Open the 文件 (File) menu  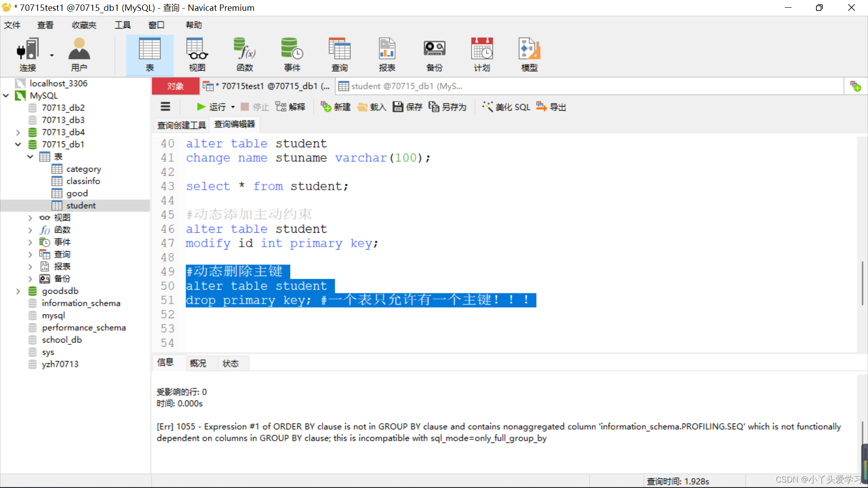(x=12, y=25)
